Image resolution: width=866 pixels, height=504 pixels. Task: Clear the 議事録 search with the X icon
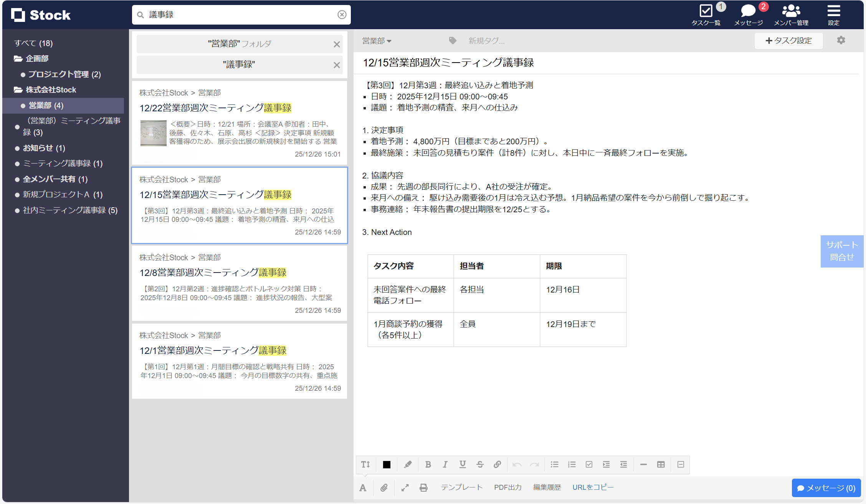pyautogui.click(x=341, y=15)
